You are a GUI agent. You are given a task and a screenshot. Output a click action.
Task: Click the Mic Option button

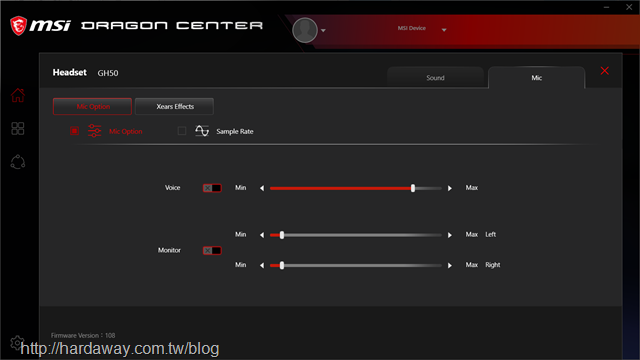pyautogui.click(x=93, y=107)
